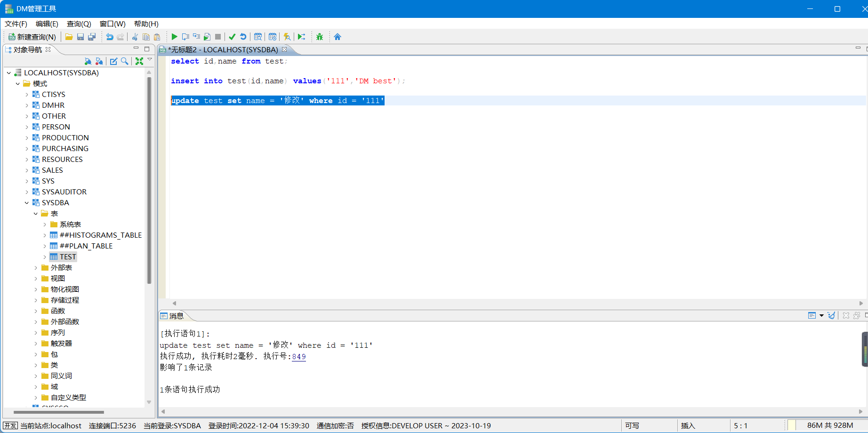The image size is (868, 433).
Task: Open the 查询(Q) menu
Action: (x=79, y=24)
